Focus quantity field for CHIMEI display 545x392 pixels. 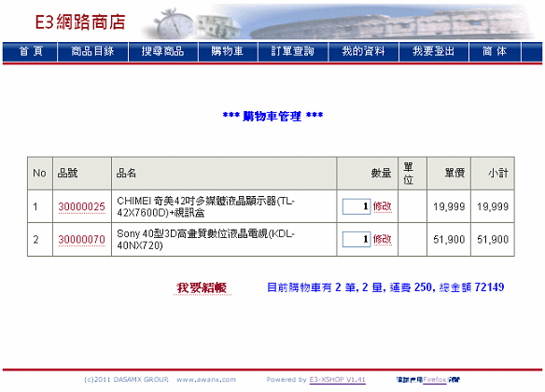point(356,206)
